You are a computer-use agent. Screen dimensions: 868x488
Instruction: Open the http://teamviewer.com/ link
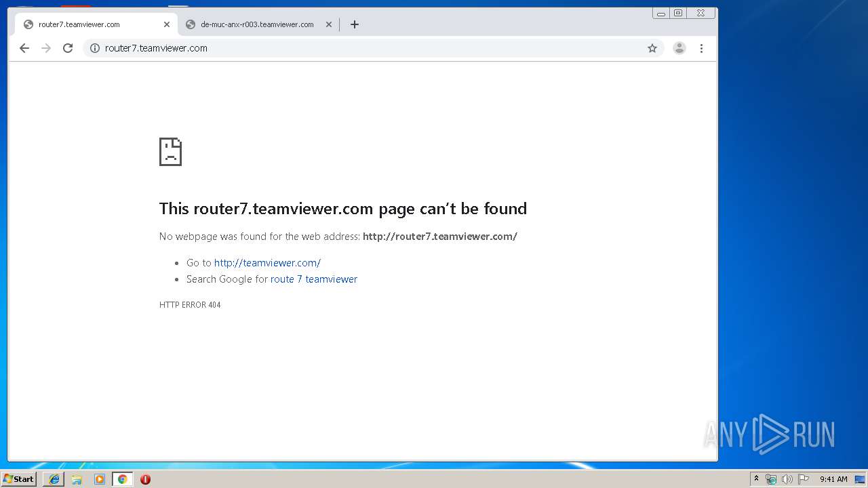coord(267,263)
